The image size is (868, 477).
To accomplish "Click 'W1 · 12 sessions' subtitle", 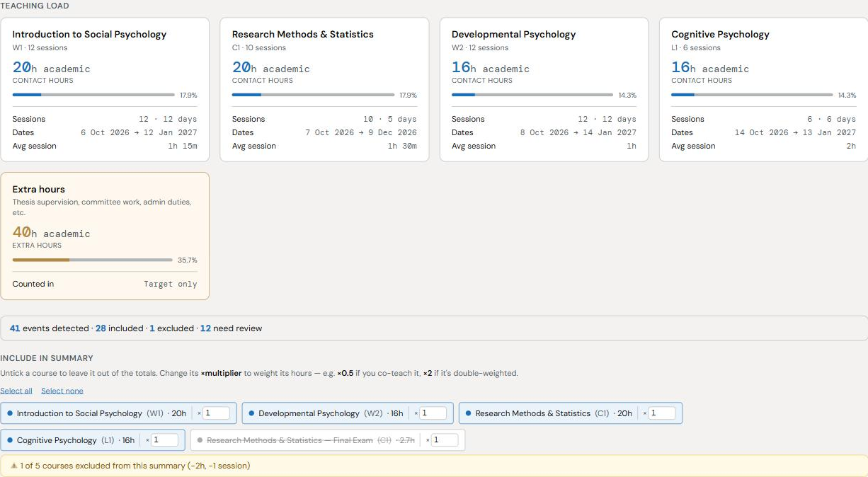I will click(x=40, y=47).
